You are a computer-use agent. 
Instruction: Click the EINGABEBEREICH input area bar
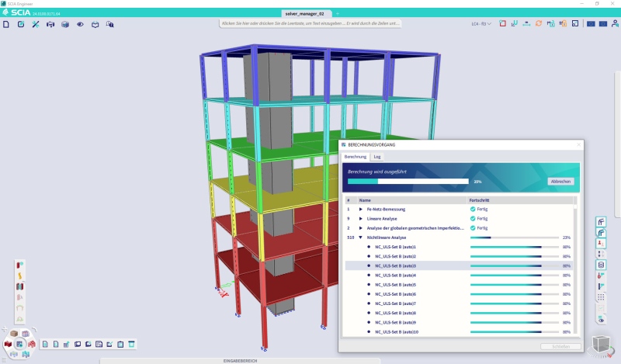click(x=240, y=361)
